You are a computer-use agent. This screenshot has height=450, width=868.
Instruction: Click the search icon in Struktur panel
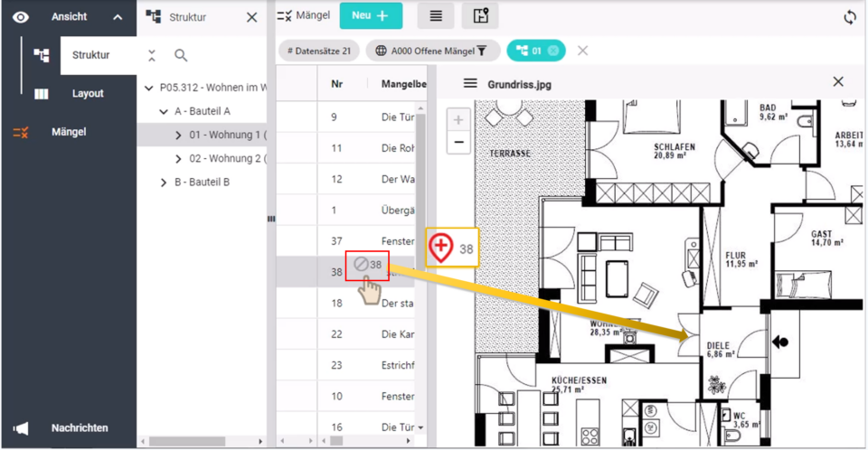click(x=181, y=56)
